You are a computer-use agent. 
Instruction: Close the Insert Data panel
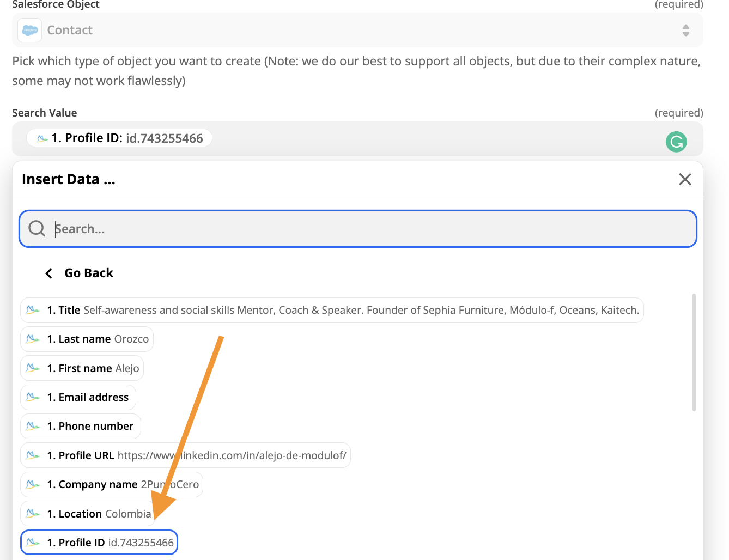pos(685,179)
